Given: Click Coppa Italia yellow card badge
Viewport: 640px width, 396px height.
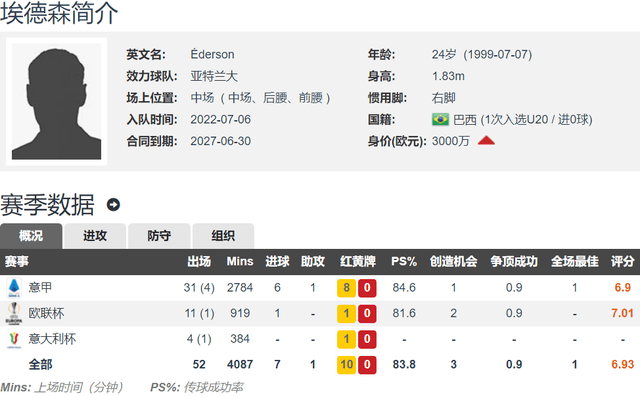Looking at the screenshot, I should [347, 339].
